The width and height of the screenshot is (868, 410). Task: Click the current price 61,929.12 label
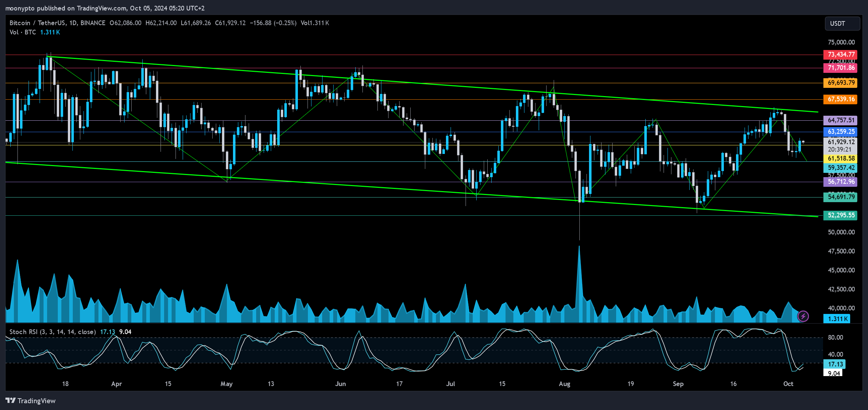point(841,142)
